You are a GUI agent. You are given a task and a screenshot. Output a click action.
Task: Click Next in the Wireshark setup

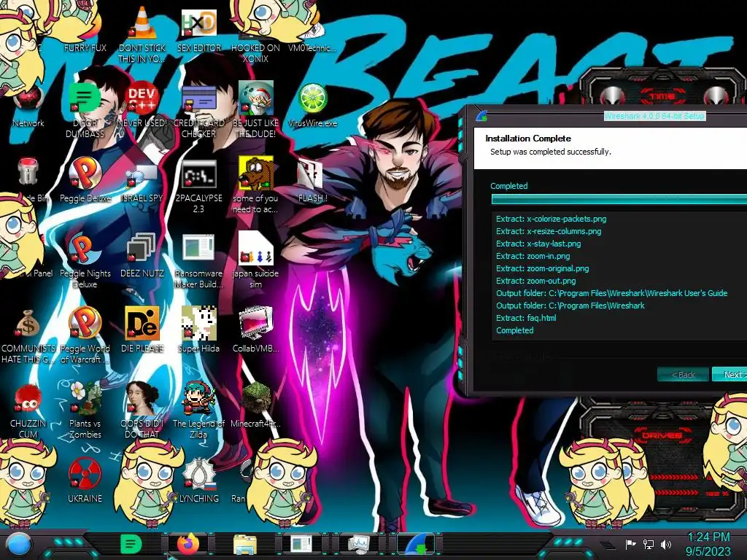[729, 374]
